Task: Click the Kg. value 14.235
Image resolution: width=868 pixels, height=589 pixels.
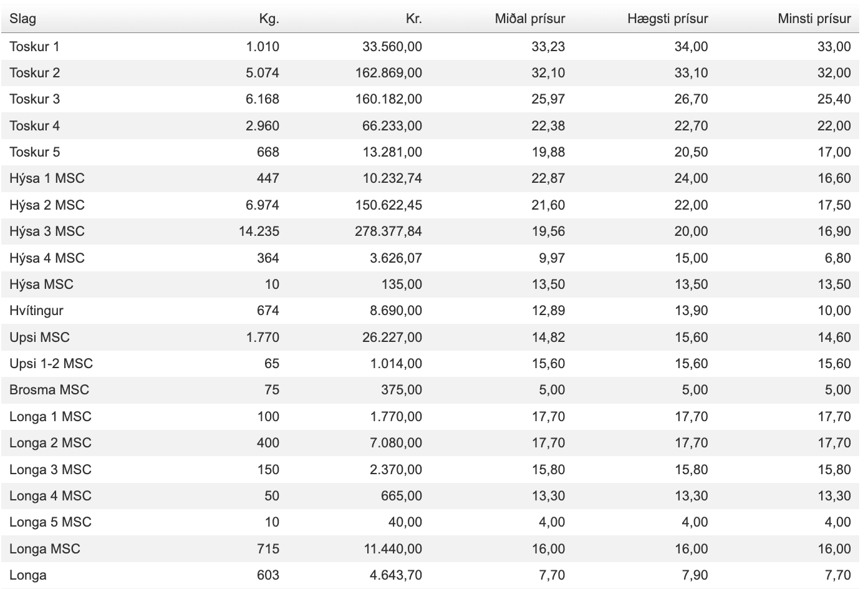Action: click(259, 231)
